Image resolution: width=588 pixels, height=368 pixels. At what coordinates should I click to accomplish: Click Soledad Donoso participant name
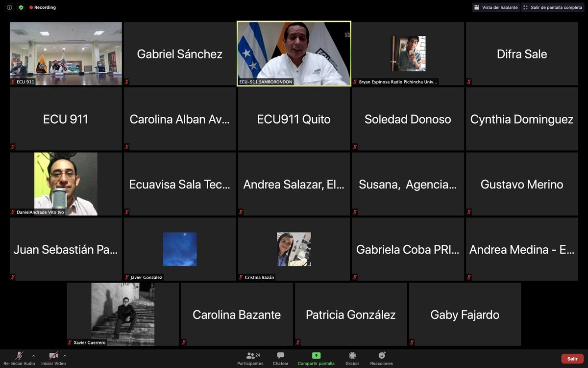(408, 119)
